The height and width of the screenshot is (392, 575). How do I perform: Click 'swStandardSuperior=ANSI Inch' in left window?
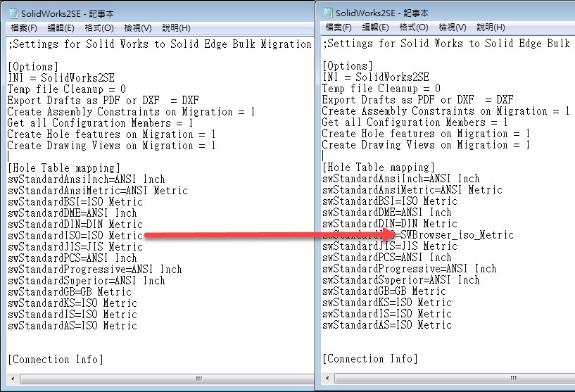click(87, 281)
